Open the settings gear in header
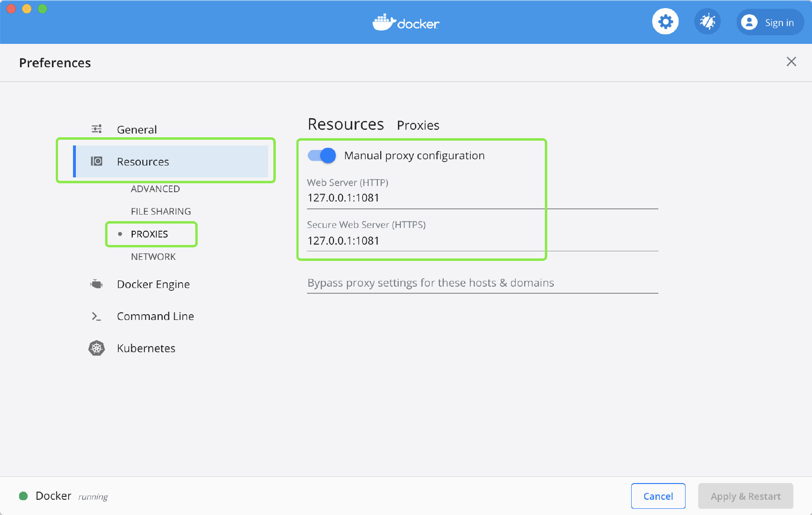 665,22
